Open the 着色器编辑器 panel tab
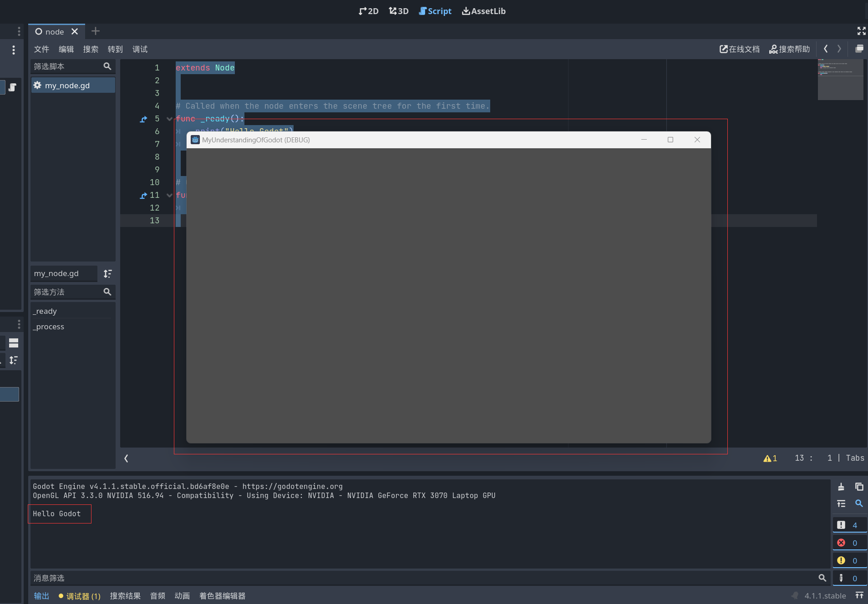 [x=222, y=596]
